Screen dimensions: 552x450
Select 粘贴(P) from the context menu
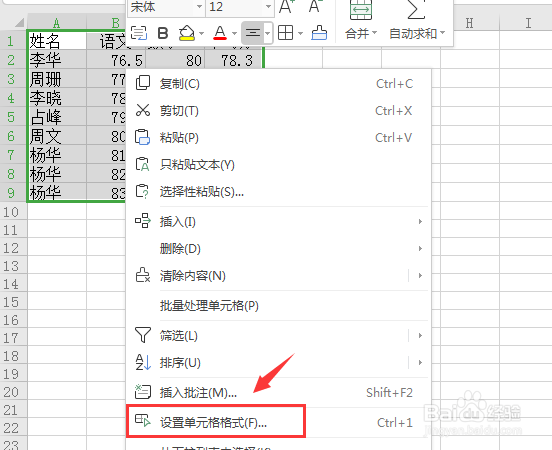(278, 138)
